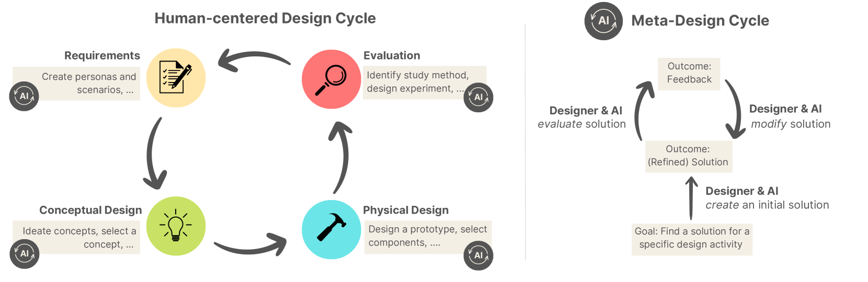Click the 'Designer & AI modify solution' label
Image resolution: width=868 pixels, height=282 pixels.
click(x=790, y=116)
